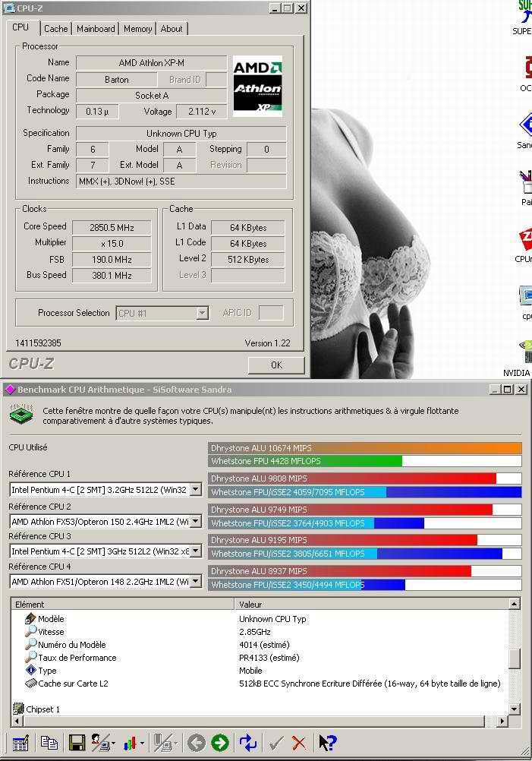Open the Paint desktop icon
Viewport: 532px width, 761px height.
point(526,182)
